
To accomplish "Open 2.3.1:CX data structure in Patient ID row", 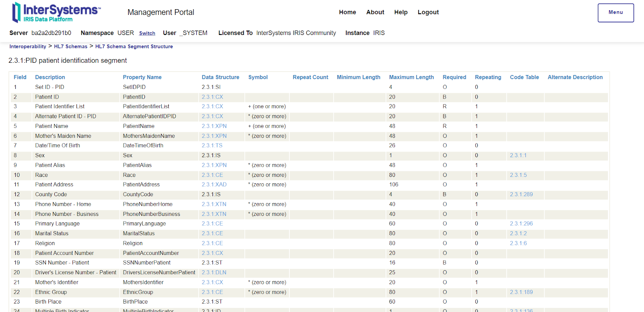I will pyautogui.click(x=213, y=97).
